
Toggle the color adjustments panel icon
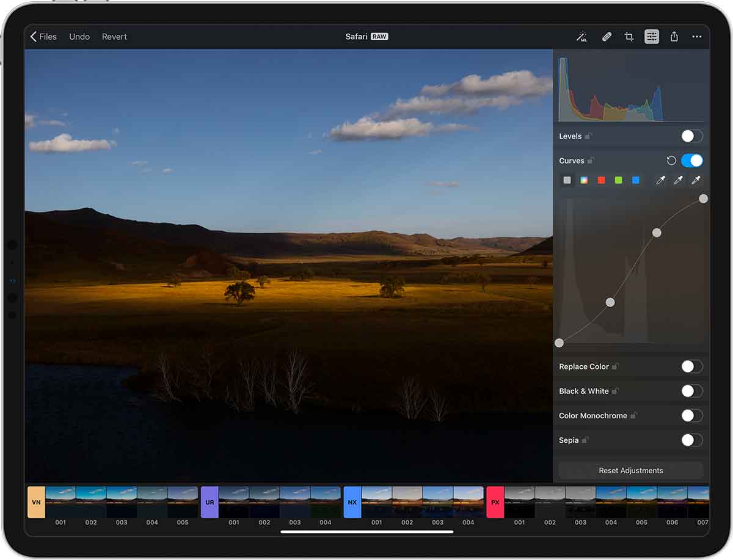click(652, 37)
